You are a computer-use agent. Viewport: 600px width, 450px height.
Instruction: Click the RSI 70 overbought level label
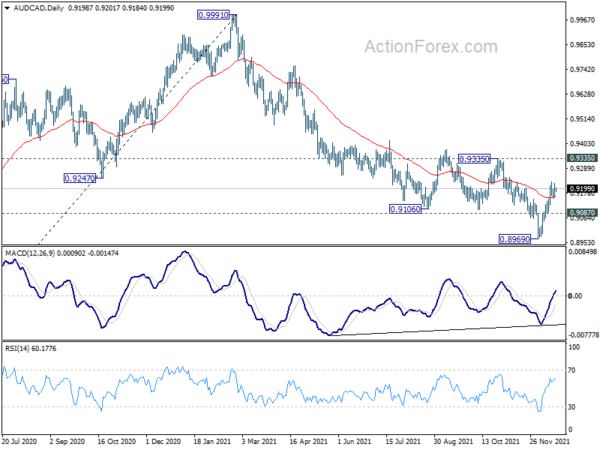572,370
